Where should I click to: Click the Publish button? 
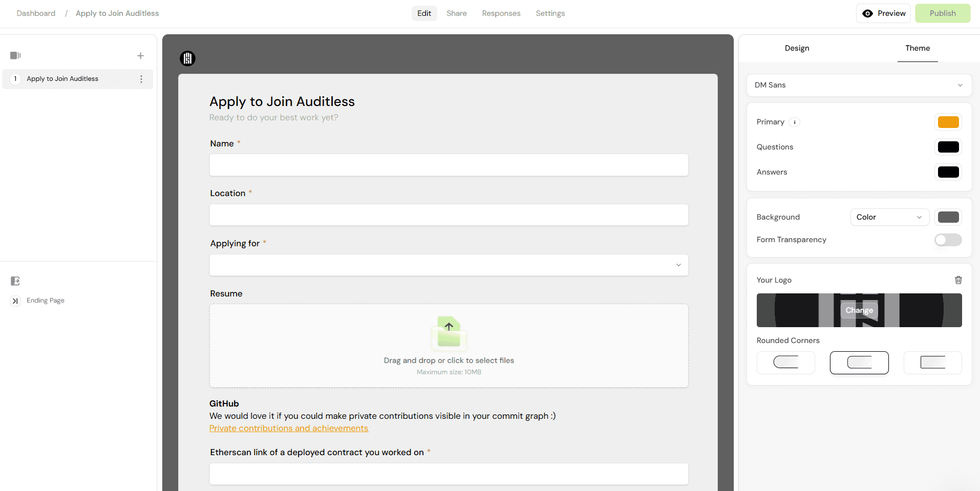943,13
